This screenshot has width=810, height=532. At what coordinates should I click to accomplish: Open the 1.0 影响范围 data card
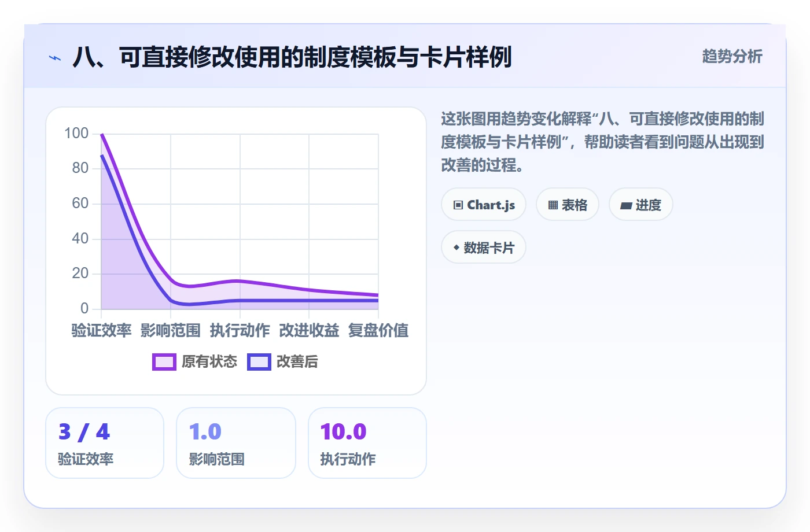(x=236, y=443)
